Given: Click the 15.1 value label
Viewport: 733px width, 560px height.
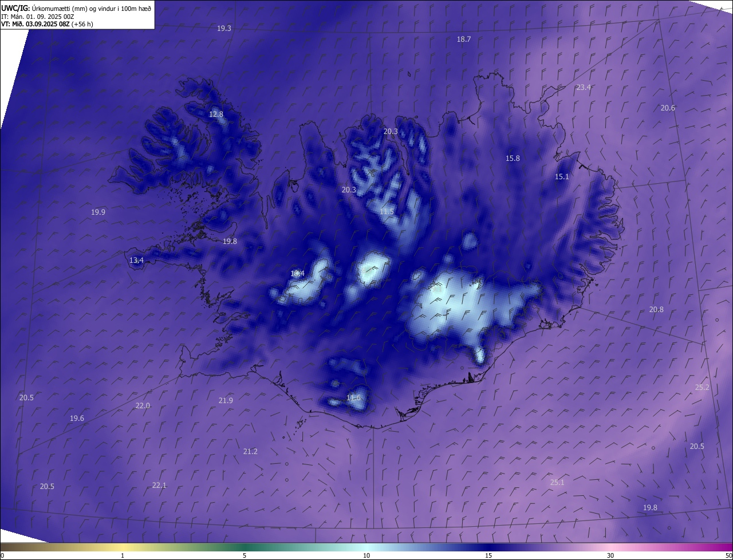Looking at the screenshot, I should [562, 177].
